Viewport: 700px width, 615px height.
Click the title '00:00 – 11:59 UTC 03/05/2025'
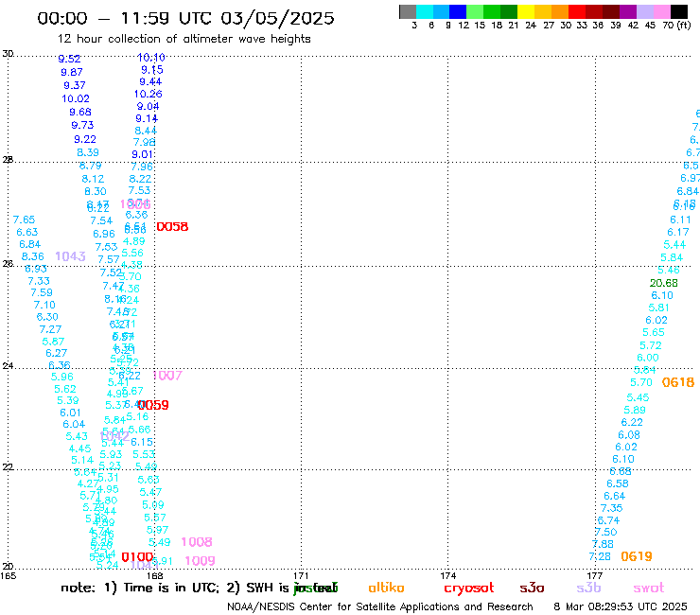click(185, 18)
